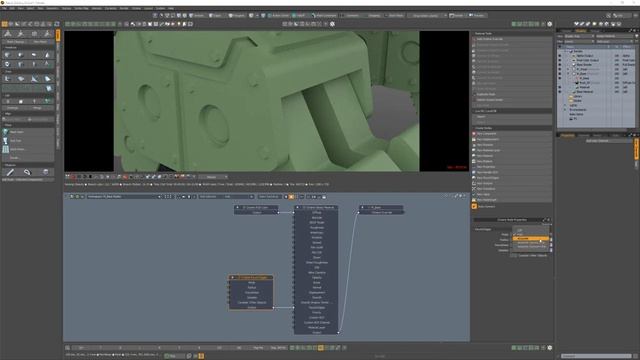Viewport: 640px width, 360px height.
Task: Open the Help menu
Action: (x=171, y=8)
